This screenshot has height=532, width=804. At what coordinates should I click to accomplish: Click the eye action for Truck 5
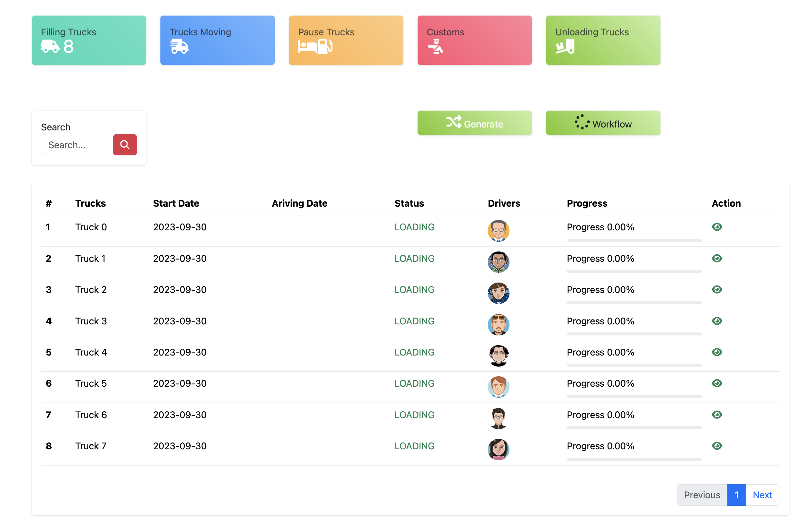[x=717, y=383]
